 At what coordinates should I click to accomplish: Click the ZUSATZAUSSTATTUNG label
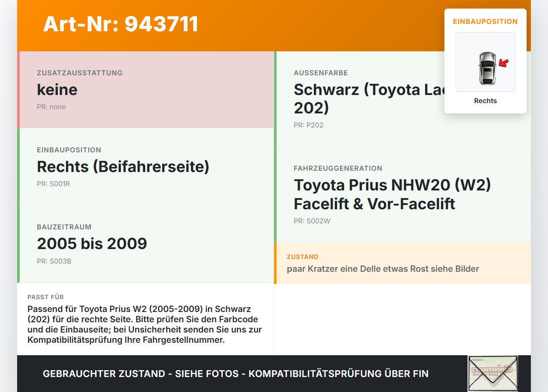(x=80, y=73)
